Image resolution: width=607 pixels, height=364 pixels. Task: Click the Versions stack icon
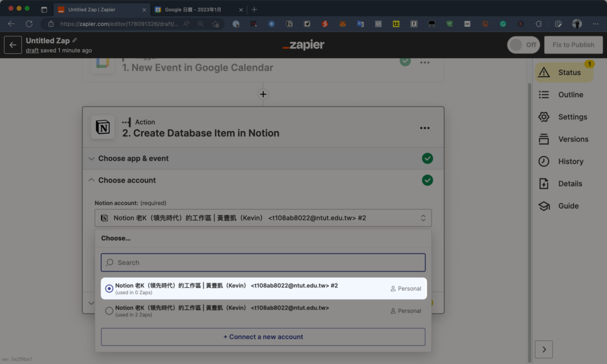(x=544, y=139)
